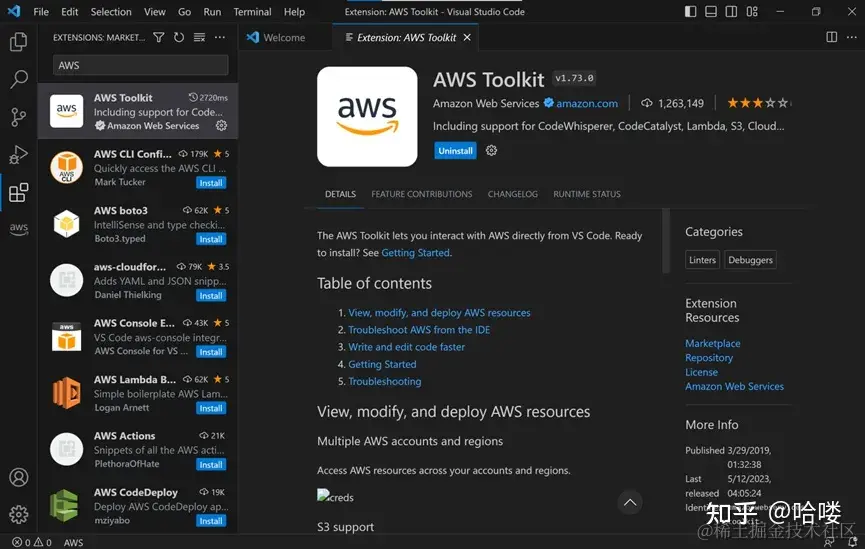865x549 pixels.
Task: Rate extension using the star rating
Action: (x=759, y=103)
